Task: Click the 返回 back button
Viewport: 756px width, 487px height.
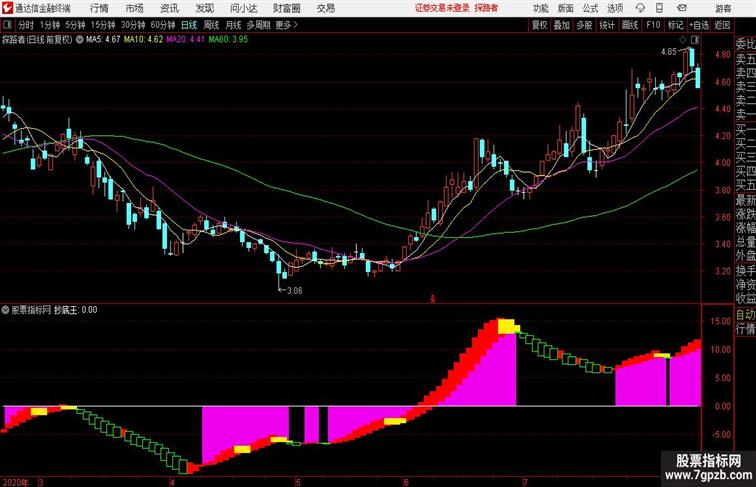Action: [722, 25]
